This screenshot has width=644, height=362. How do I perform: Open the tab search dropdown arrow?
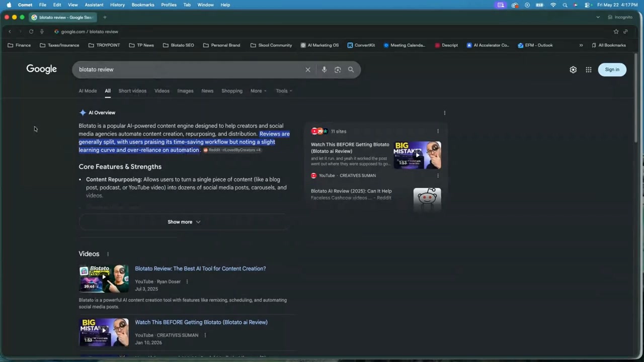pyautogui.click(x=598, y=17)
